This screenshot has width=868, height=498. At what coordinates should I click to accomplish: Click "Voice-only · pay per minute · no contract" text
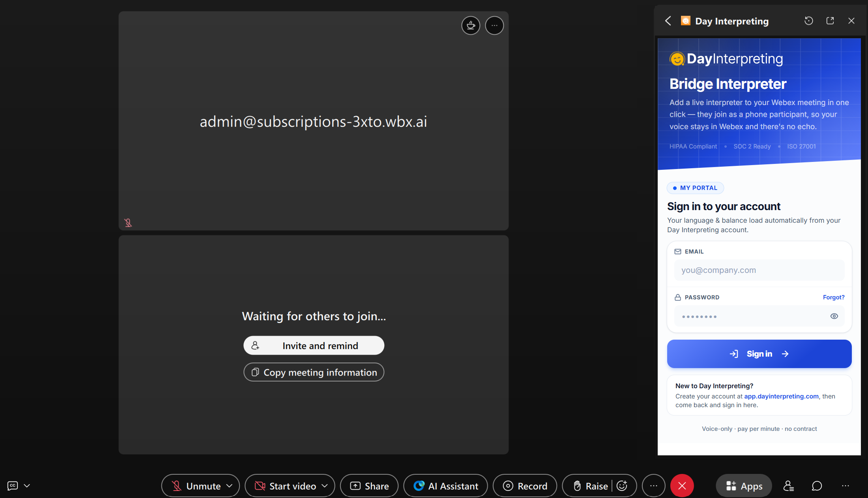click(x=759, y=429)
